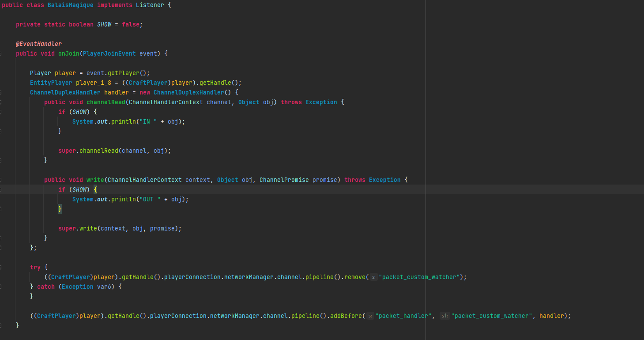Click the static keyword

tap(55, 24)
